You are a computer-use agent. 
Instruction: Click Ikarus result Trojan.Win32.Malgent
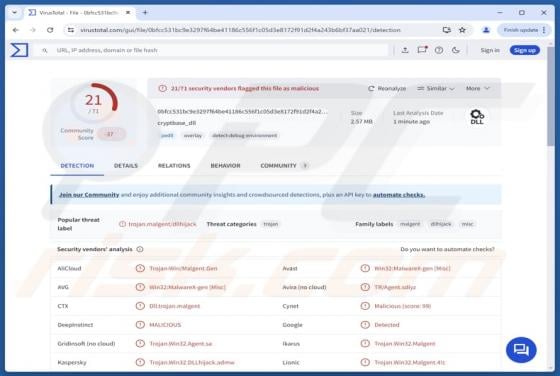(x=405, y=344)
